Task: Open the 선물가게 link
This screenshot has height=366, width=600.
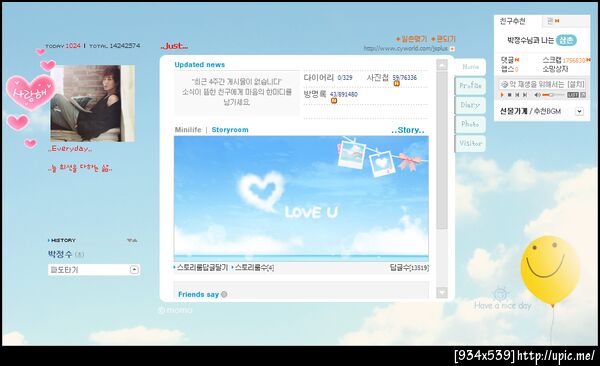Action: [514, 111]
